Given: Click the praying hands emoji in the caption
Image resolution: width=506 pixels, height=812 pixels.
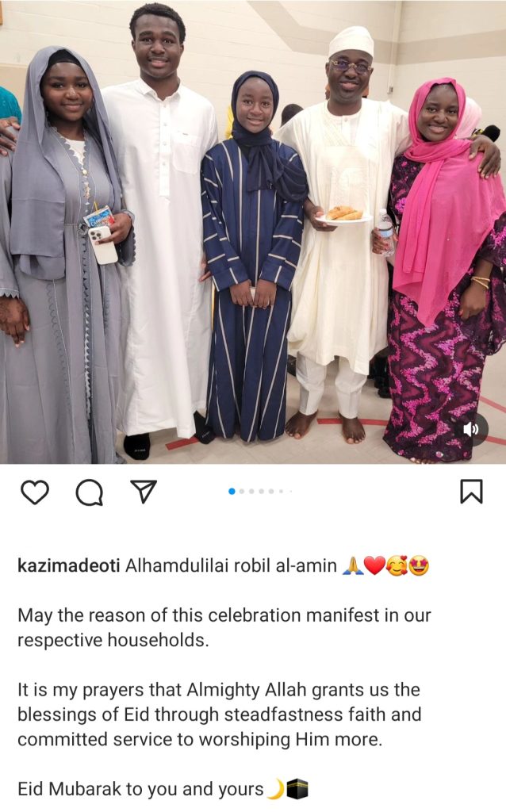Looking at the screenshot, I should (x=351, y=565).
